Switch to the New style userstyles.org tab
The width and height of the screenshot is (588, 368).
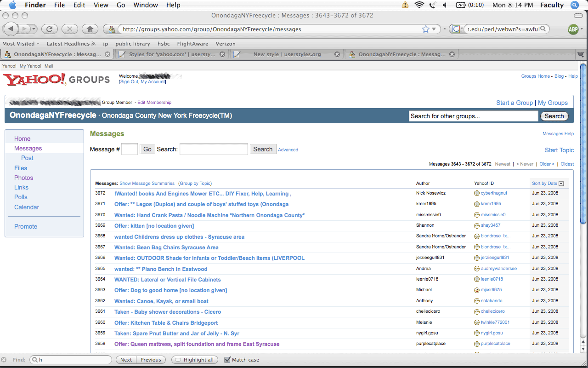(x=287, y=54)
